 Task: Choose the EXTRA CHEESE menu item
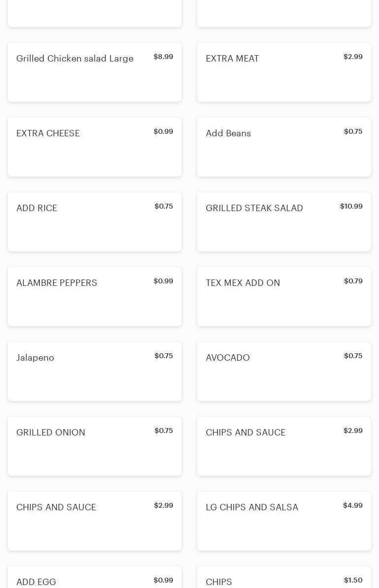pyautogui.click(x=95, y=147)
